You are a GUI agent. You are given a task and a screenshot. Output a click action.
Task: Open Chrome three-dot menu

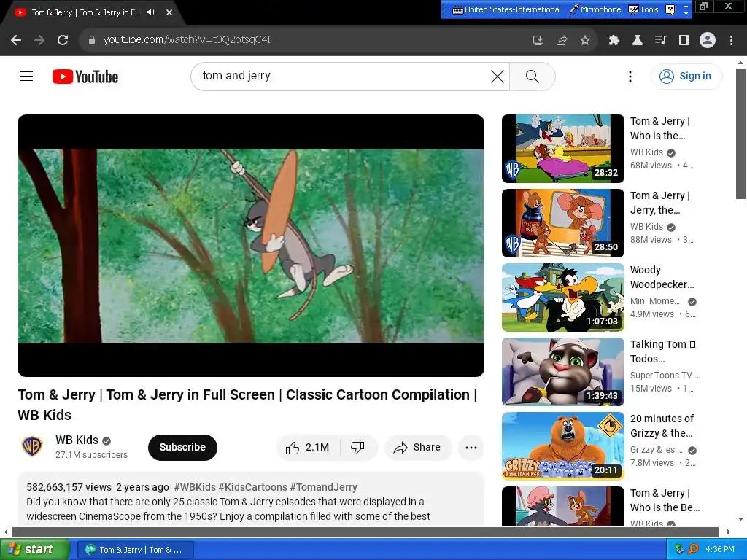(x=731, y=41)
